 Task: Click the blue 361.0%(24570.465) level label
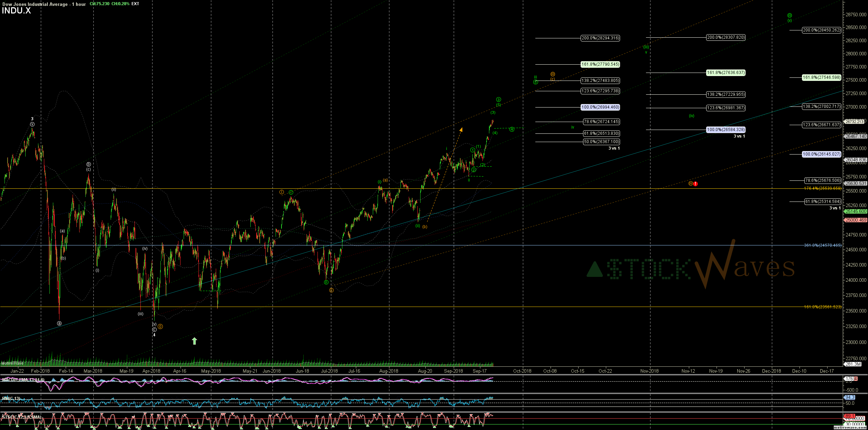coord(823,245)
